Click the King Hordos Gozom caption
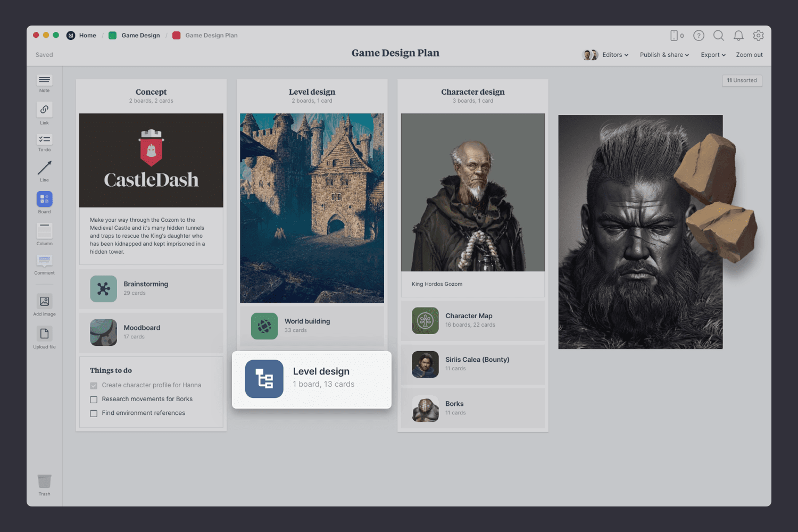798x532 pixels. 437,284
